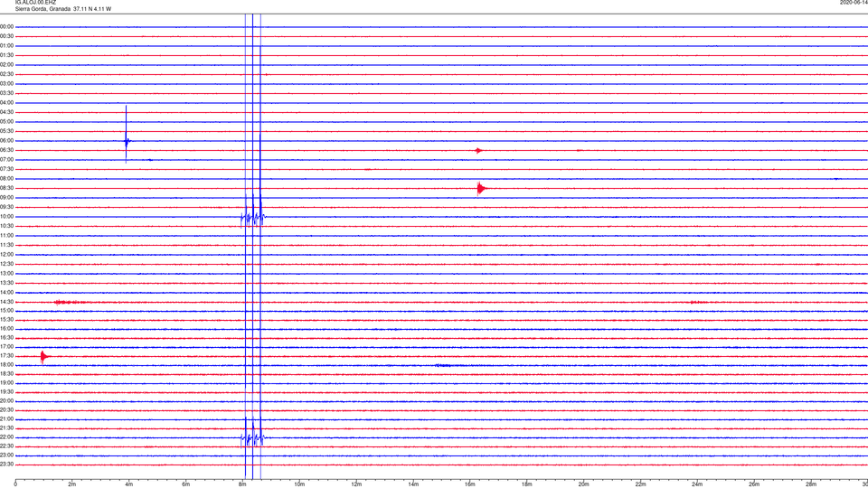Viewport: 868px width, 488px height.
Task: Click the 23:00 trace time label
Action: 6,455
